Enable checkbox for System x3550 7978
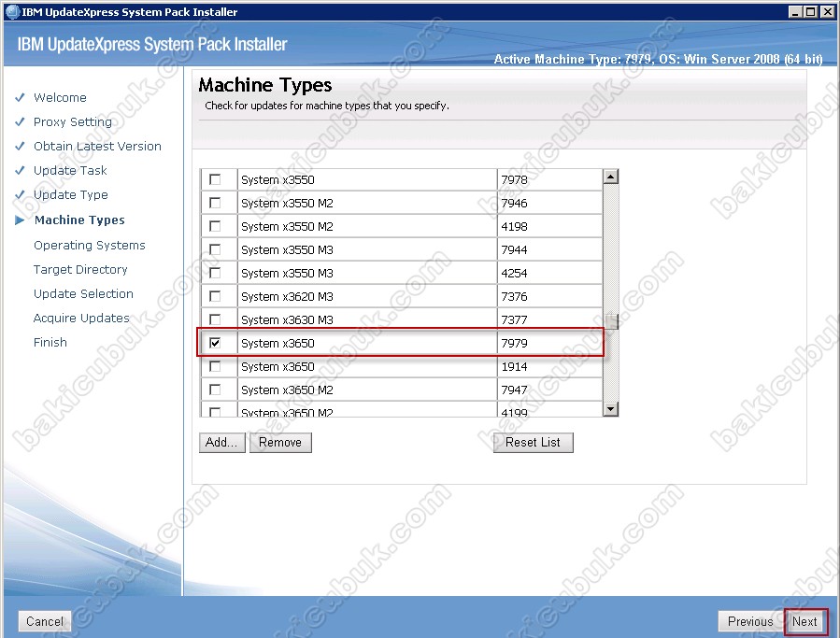This screenshot has height=638, width=840. [215, 179]
